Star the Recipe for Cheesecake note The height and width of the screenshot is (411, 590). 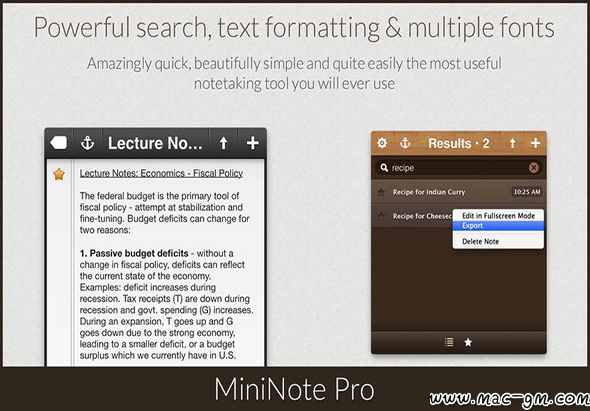tap(381, 216)
